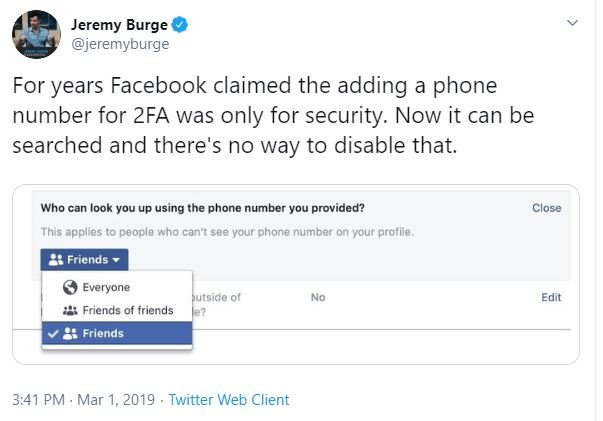
Task: Click the @jeremyburge handle
Action: pyautogui.click(x=120, y=44)
